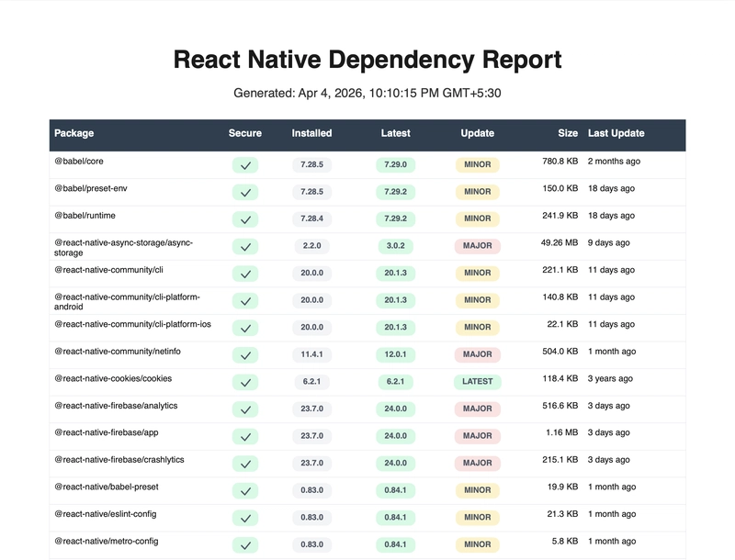Click the secure checkmark for @babel/core
Image resolution: width=735 pixels, height=560 pixels.
(244, 165)
